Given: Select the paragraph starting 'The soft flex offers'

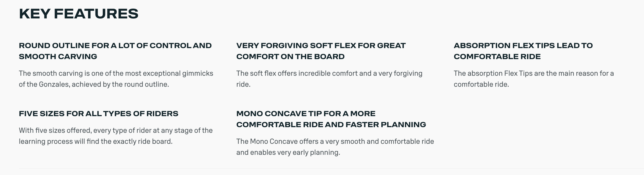Looking at the screenshot, I should coord(329,79).
